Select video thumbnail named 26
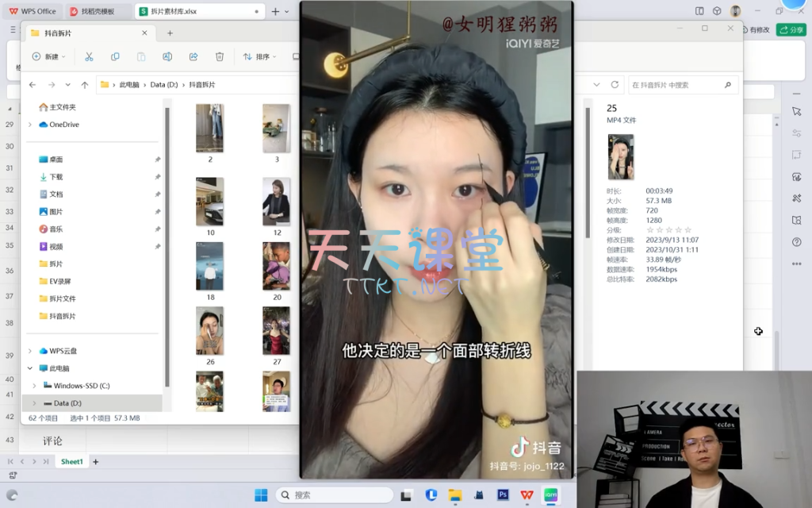The height and width of the screenshot is (508, 812). (x=210, y=332)
